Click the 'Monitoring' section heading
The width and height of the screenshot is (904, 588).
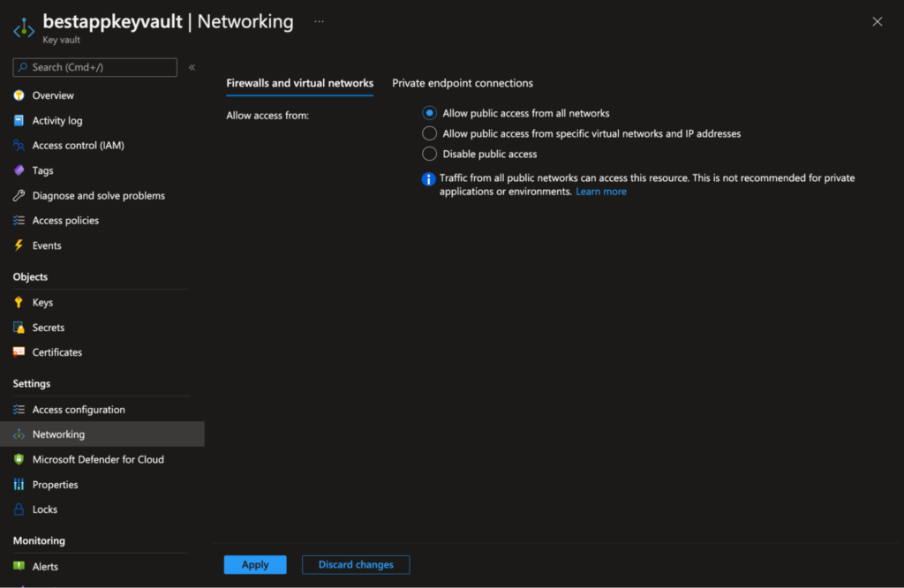(39, 540)
